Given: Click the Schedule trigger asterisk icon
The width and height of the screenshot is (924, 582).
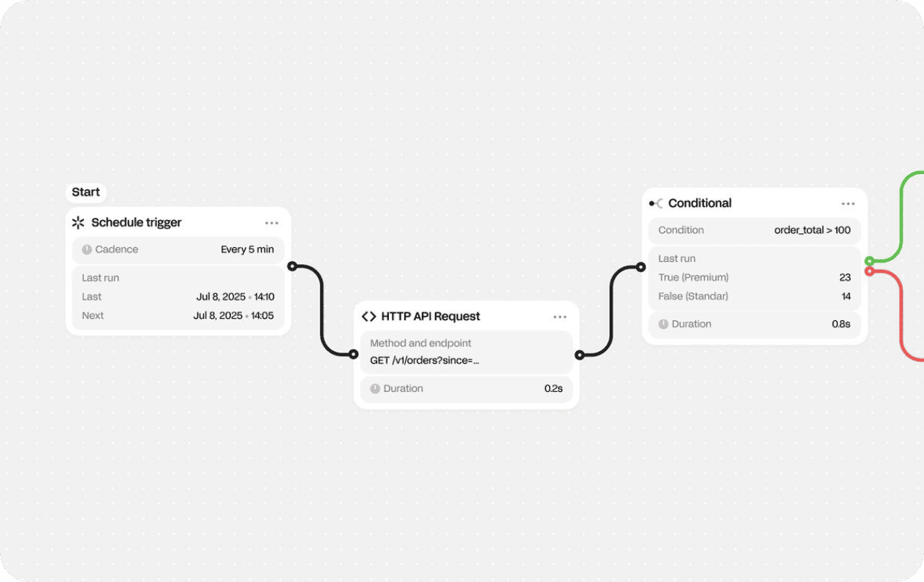Looking at the screenshot, I should coord(78,223).
